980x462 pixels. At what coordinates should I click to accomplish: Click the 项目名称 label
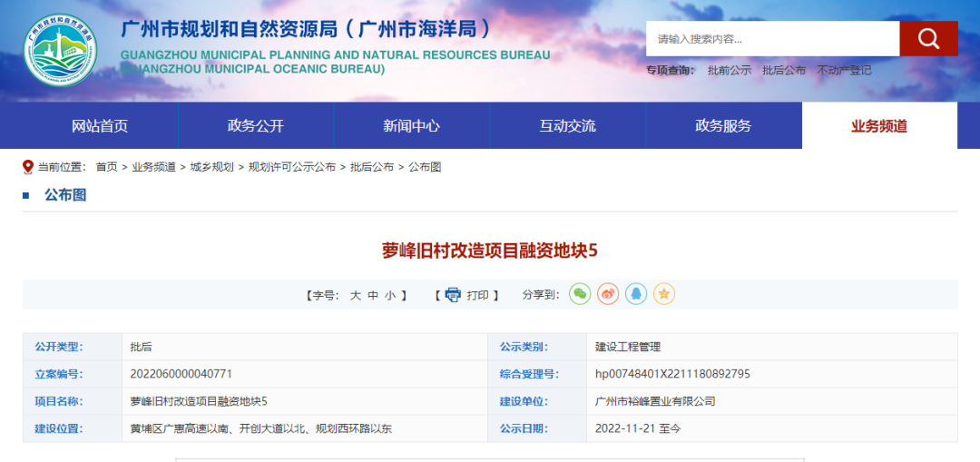(59, 401)
